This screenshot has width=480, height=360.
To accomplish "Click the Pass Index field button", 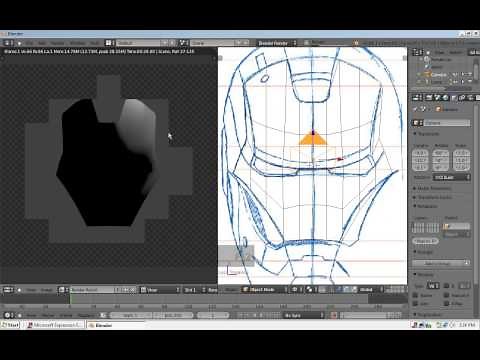I will pyautogui.click(x=426, y=241).
